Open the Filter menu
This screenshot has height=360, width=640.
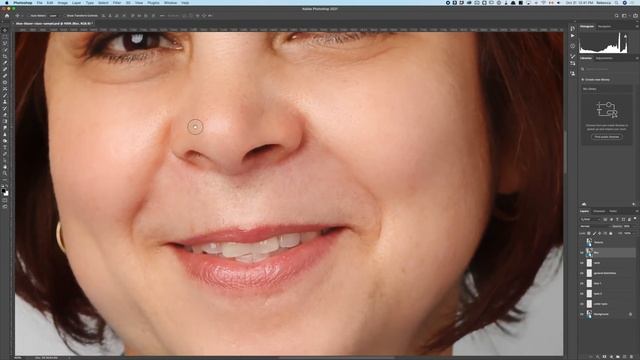coord(116,3)
